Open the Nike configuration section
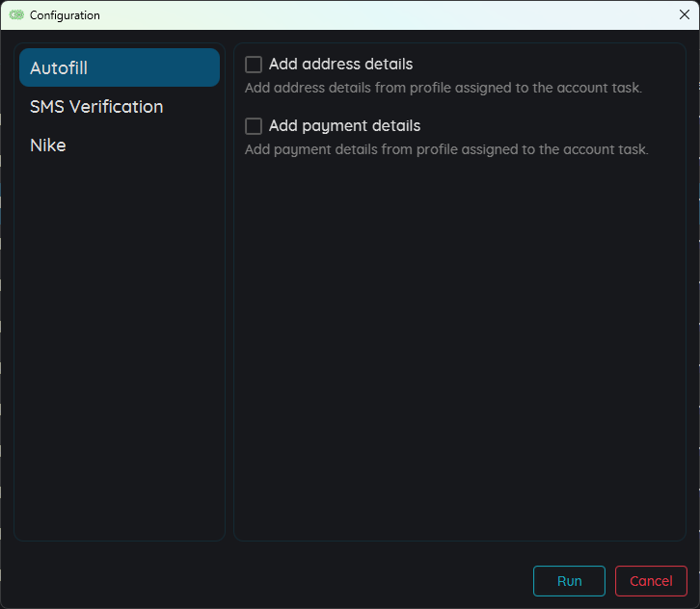 coord(48,146)
